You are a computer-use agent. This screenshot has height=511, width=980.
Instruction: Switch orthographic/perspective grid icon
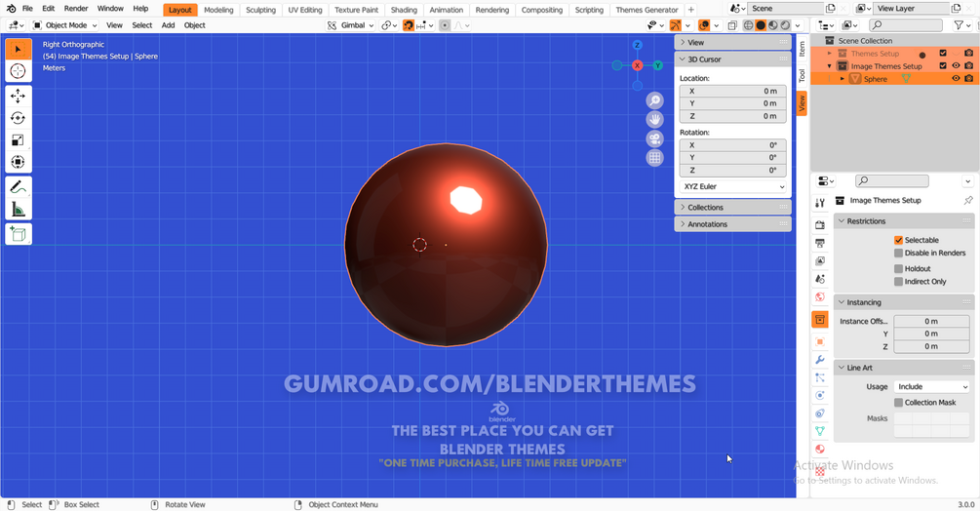[654, 157]
